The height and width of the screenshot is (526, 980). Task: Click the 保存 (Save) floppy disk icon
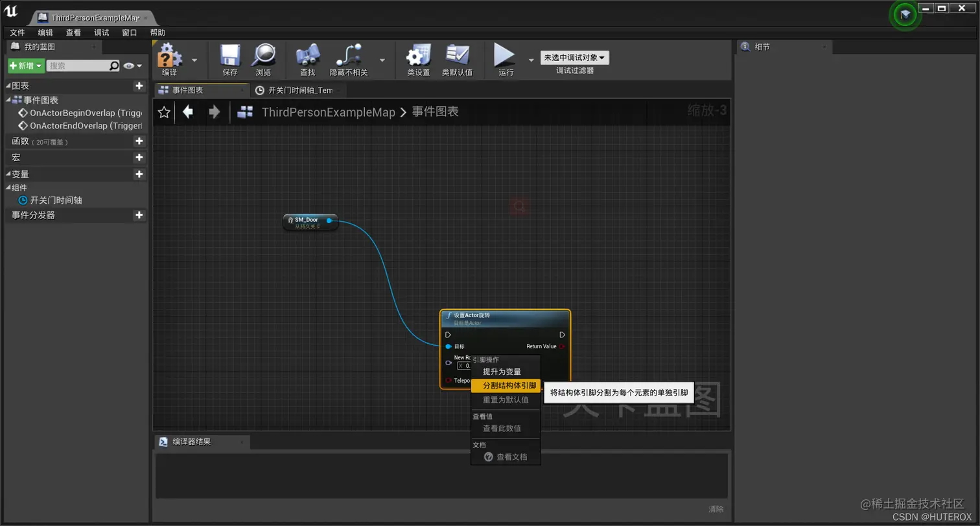[x=229, y=55]
